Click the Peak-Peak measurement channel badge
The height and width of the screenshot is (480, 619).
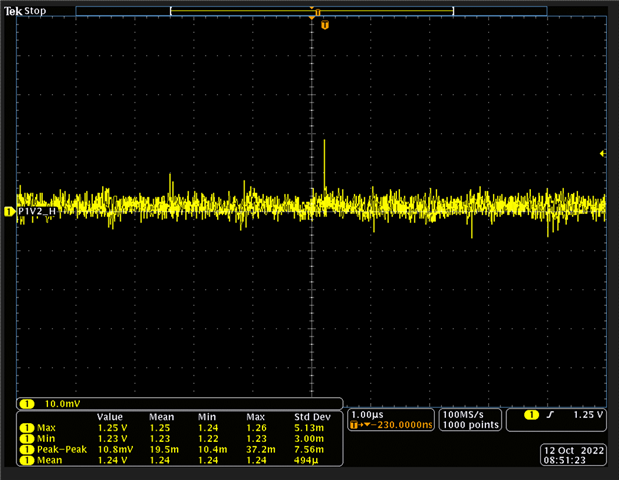(27, 449)
